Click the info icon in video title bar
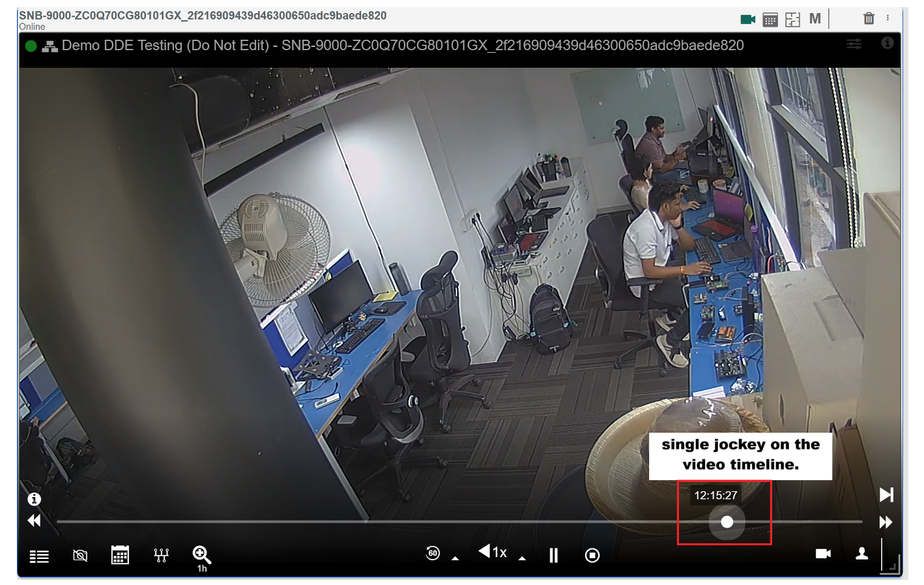924x585 pixels. [887, 43]
